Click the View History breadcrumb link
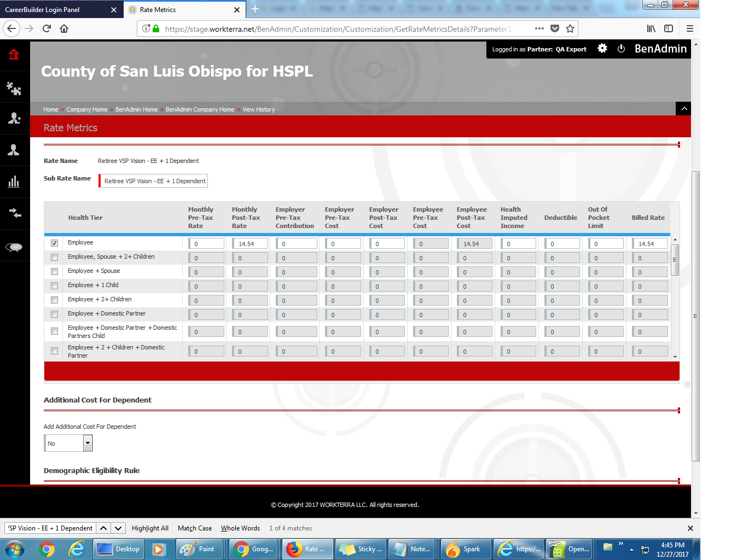Screen dimensions: 743x560 click(259, 109)
